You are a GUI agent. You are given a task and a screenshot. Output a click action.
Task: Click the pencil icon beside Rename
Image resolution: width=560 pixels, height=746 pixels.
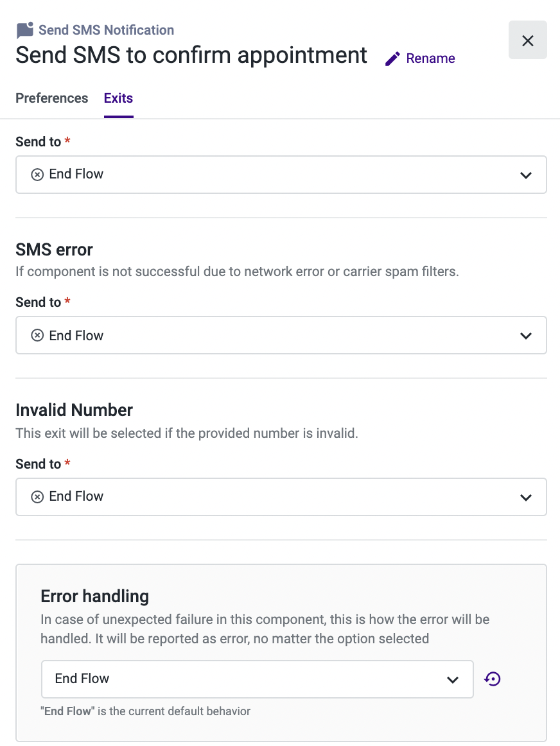coord(392,59)
